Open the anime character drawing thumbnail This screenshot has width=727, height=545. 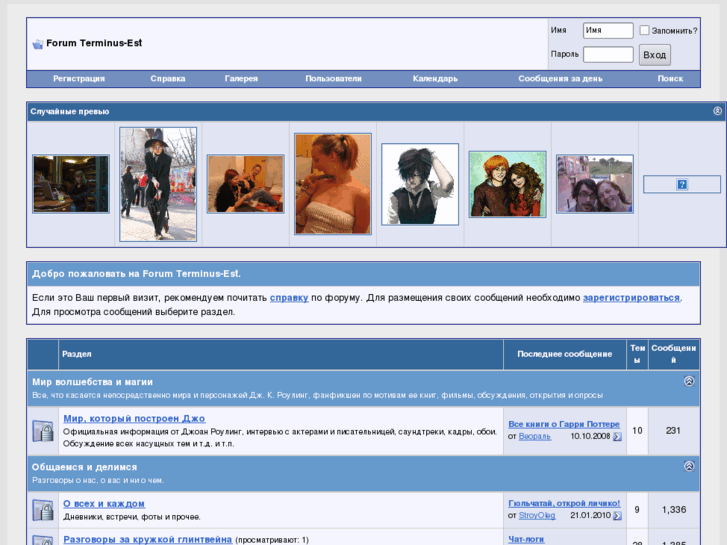click(420, 184)
